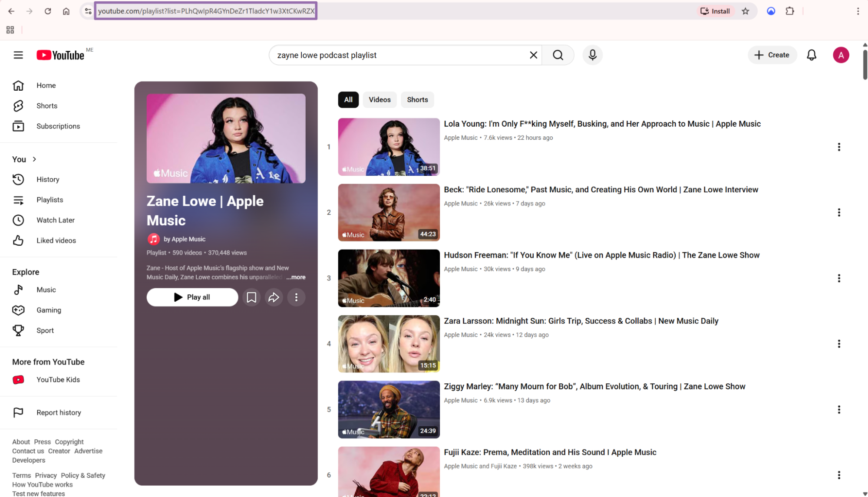This screenshot has height=497, width=868.
Task: Reload the page
Action: click(48, 11)
